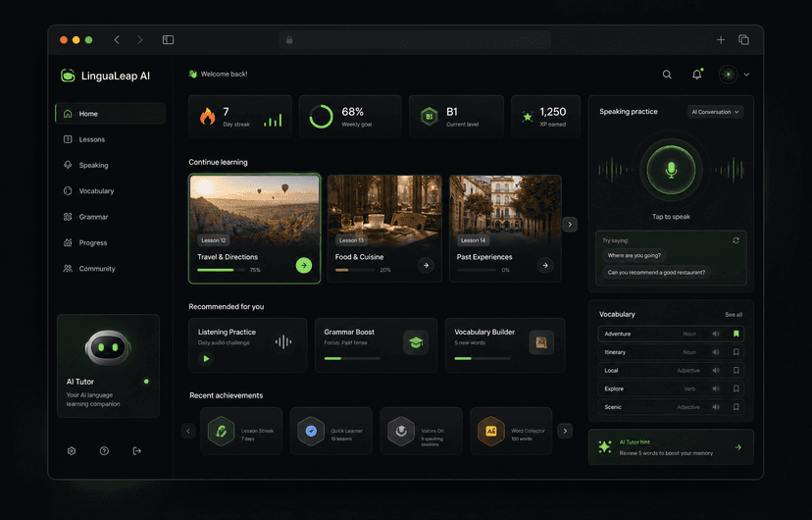Open help question mark icon
Viewport: 812px width, 520px height.
[x=104, y=451]
